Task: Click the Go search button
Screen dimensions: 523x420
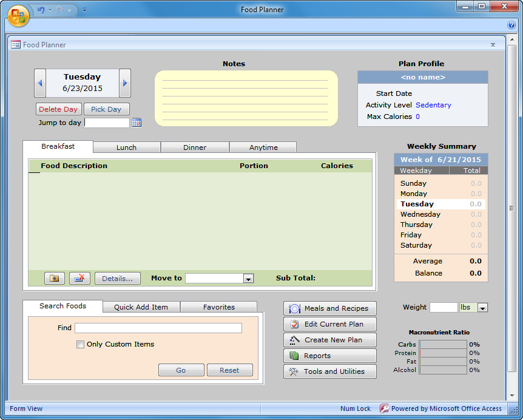Action: point(181,370)
